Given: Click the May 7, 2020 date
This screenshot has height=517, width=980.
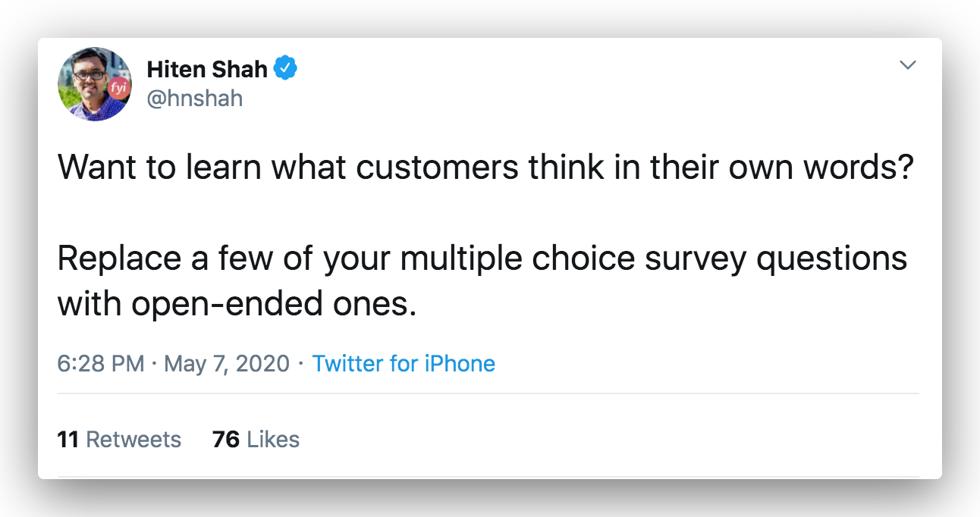Looking at the screenshot, I should (x=227, y=364).
